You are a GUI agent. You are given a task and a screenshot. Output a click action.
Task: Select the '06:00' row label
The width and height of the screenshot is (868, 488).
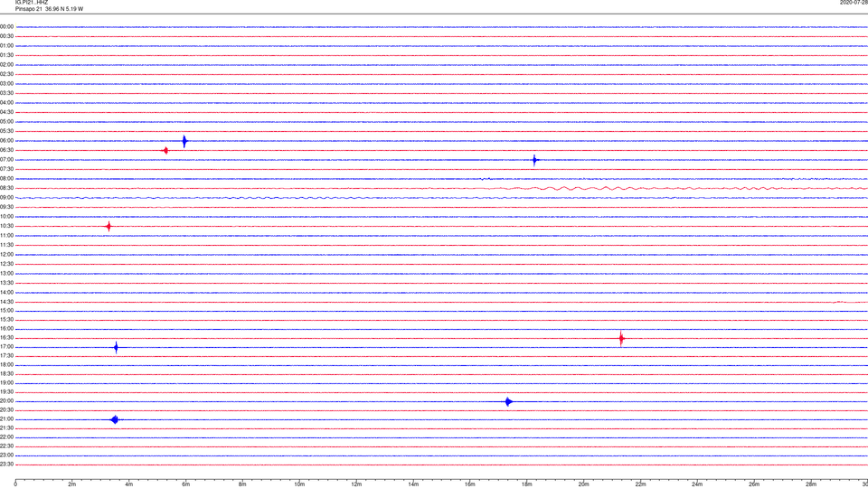pyautogui.click(x=6, y=141)
